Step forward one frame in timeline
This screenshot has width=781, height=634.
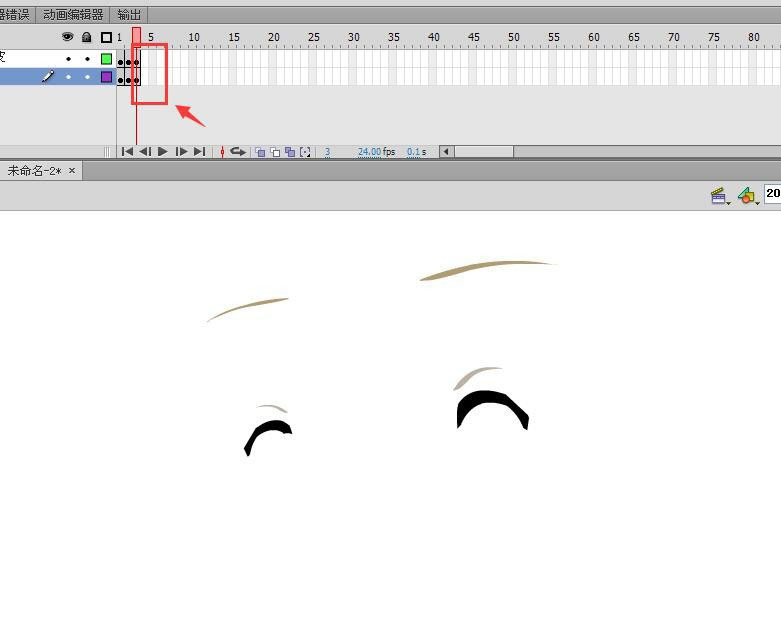[181, 152]
